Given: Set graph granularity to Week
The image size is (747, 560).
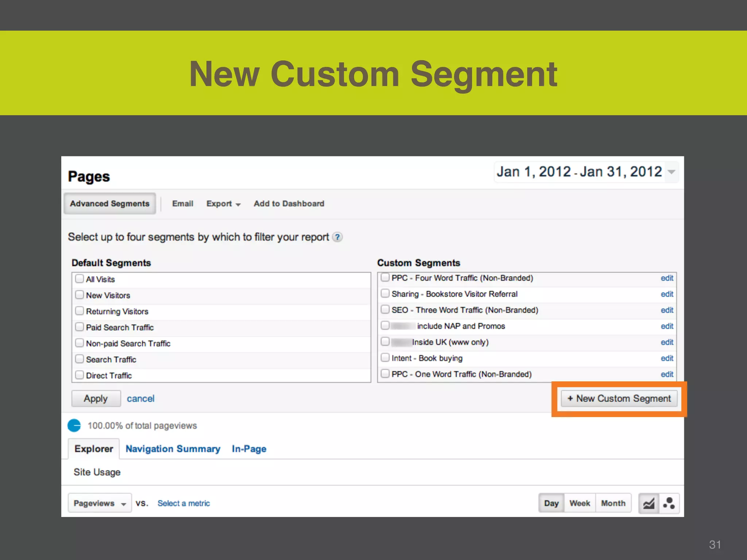Looking at the screenshot, I should pyautogui.click(x=580, y=503).
